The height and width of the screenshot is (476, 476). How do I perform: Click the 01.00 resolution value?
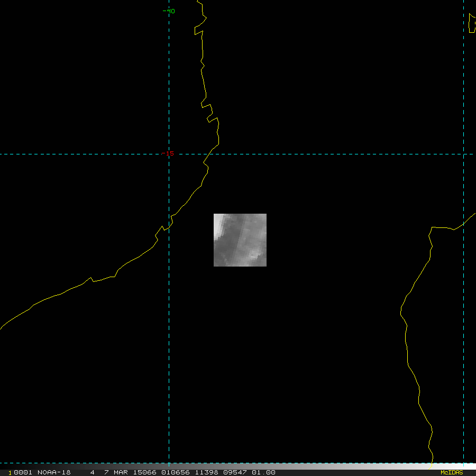(x=263, y=472)
